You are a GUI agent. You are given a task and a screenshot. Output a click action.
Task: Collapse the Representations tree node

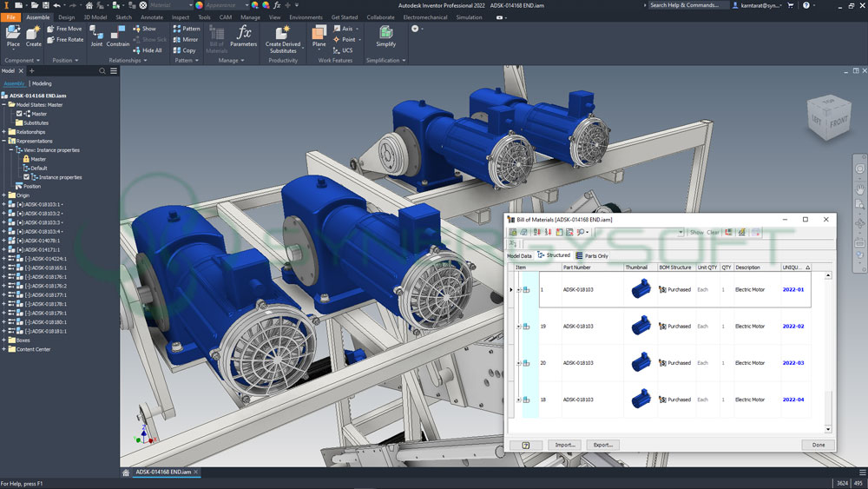pyautogui.click(x=4, y=141)
